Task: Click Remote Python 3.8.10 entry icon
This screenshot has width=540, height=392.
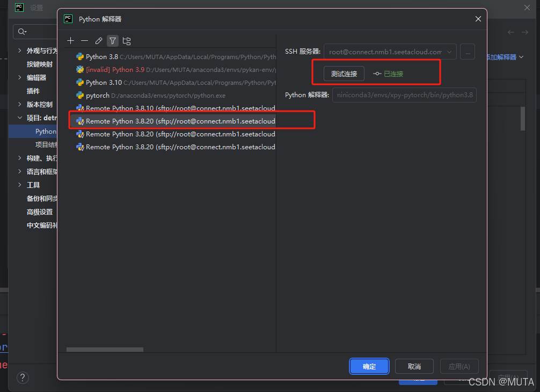Action: click(x=80, y=108)
